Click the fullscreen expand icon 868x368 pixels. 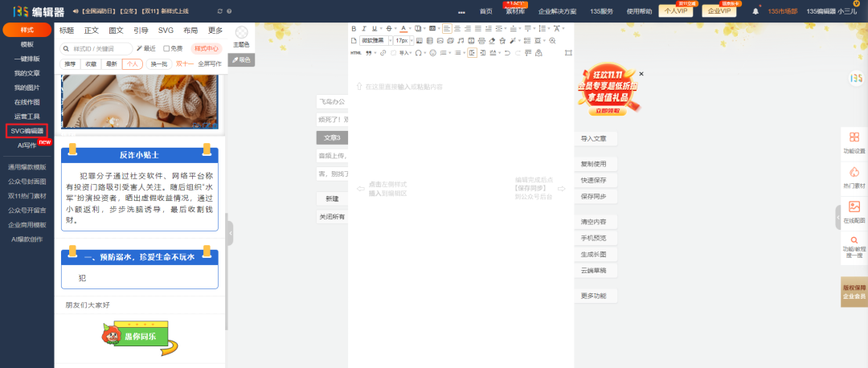[x=568, y=52]
